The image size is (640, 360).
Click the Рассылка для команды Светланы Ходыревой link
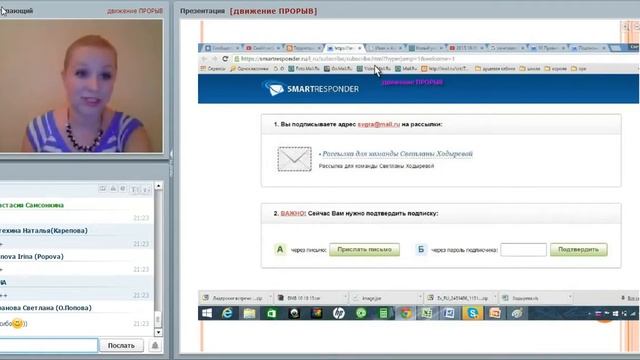coord(397,154)
